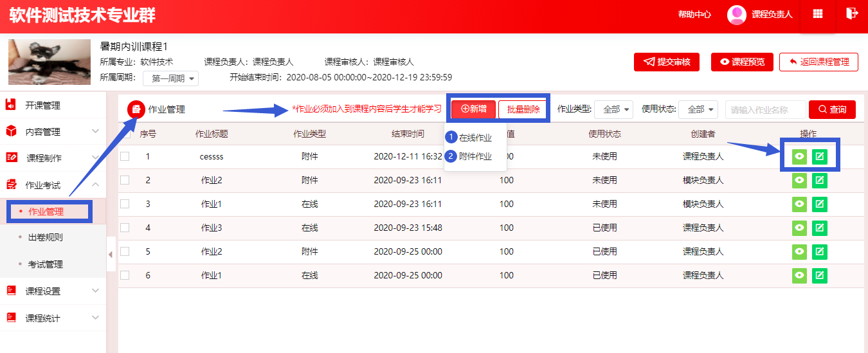The image size is (868, 353).
Task: Click the 返回课程管理 button
Action: (818, 62)
